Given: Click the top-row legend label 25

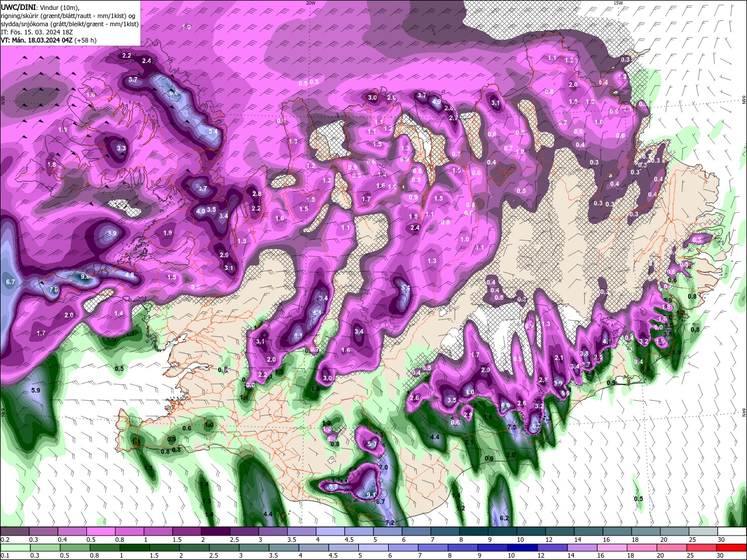Looking at the screenshot, I should (692, 540).
